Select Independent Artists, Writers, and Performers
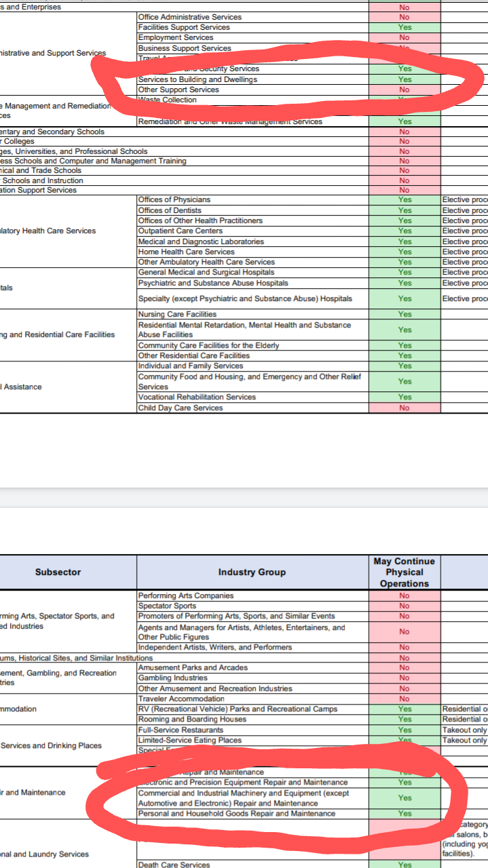 coord(253,647)
